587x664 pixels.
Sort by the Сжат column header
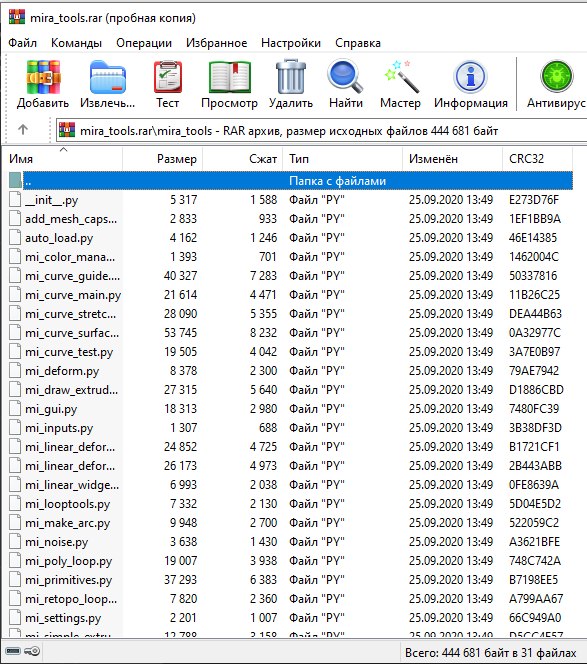pyautogui.click(x=243, y=159)
